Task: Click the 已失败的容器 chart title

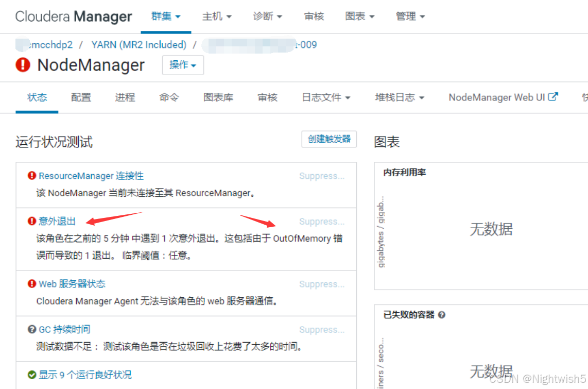Action: (x=408, y=314)
